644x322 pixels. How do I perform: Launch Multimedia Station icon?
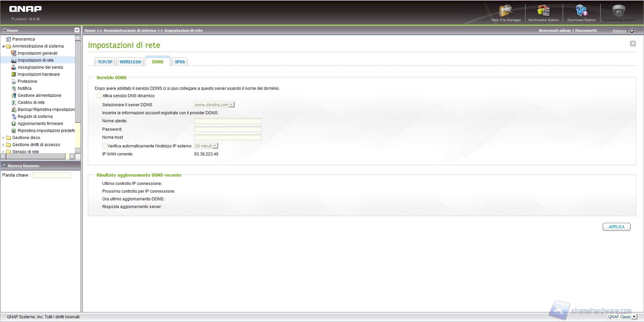[543, 12]
